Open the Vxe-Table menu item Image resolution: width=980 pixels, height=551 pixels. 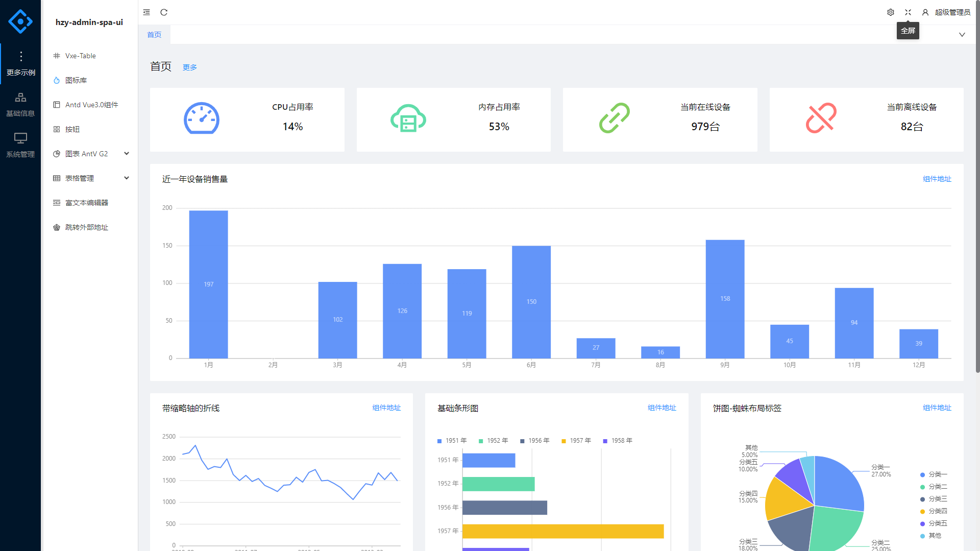pyautogui.click(x=81, y=56)
